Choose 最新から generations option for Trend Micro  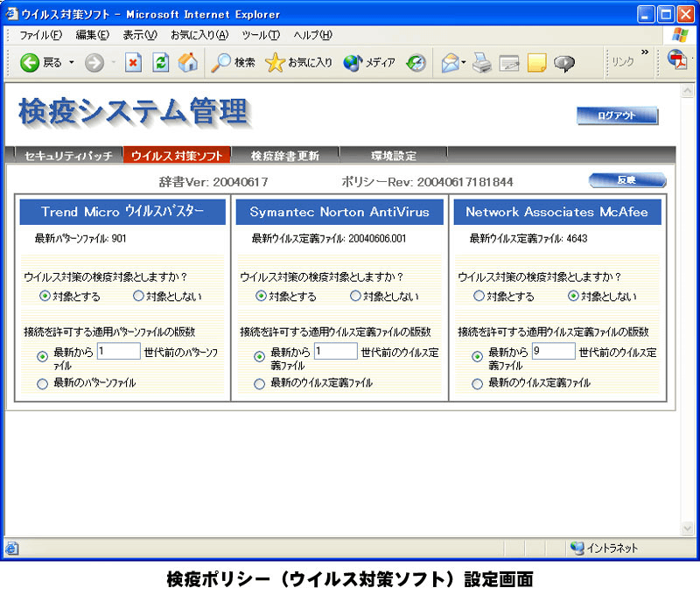[x=42, y=356]
